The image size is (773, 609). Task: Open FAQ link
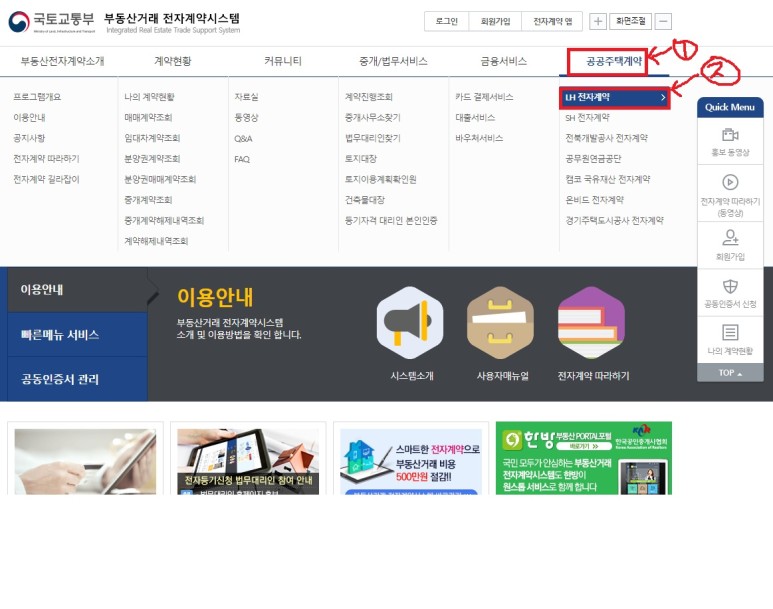(242, 159)
